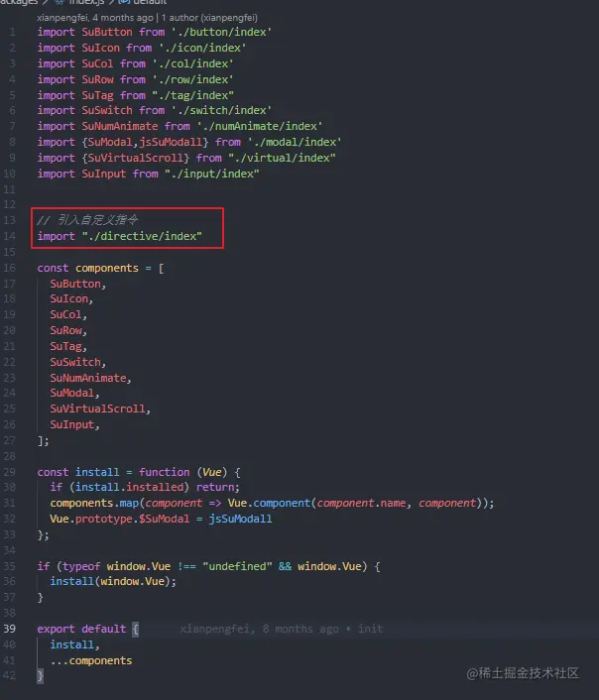The width and height of the screenshot is (599, 700).
Task: Click 'components.map' on line 31
Action: click(94, 503)
